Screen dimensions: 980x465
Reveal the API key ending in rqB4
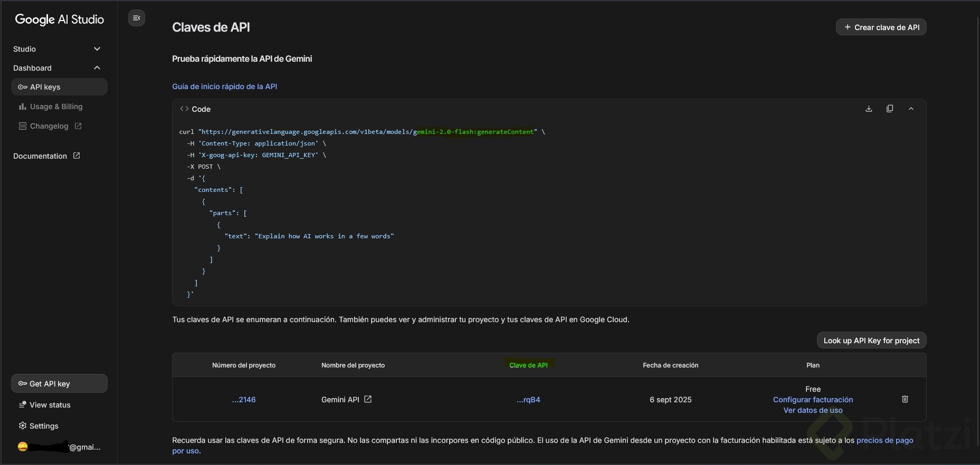click(x=528, y=400)
